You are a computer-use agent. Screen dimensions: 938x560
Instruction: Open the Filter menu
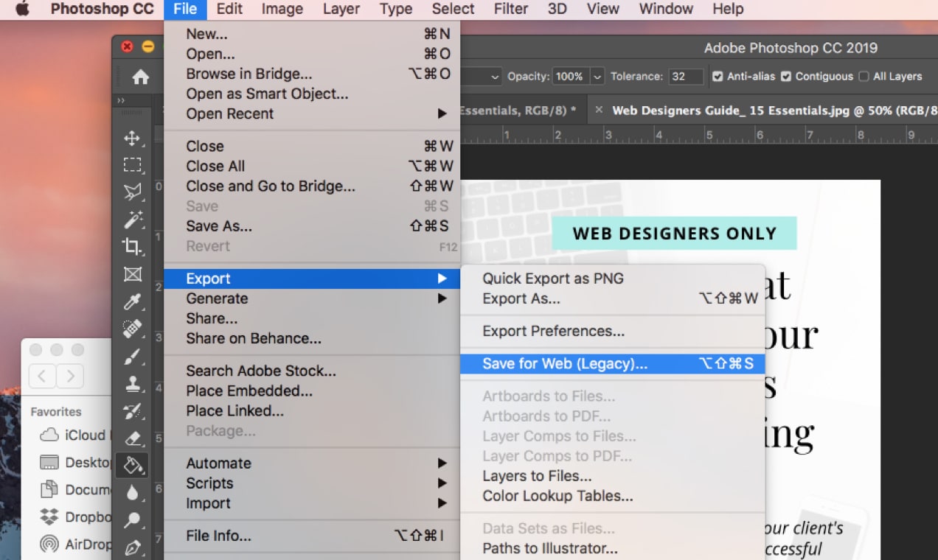tap(511, 10)
